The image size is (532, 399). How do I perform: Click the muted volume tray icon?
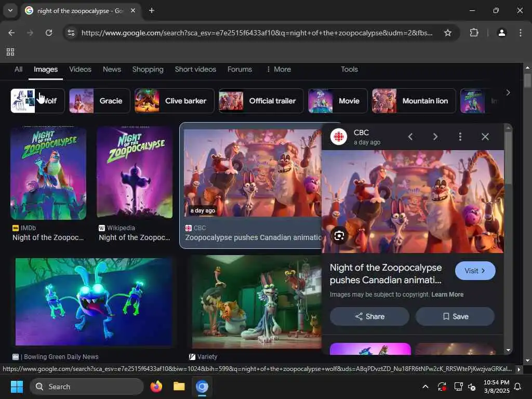click(x=472, y=387)
